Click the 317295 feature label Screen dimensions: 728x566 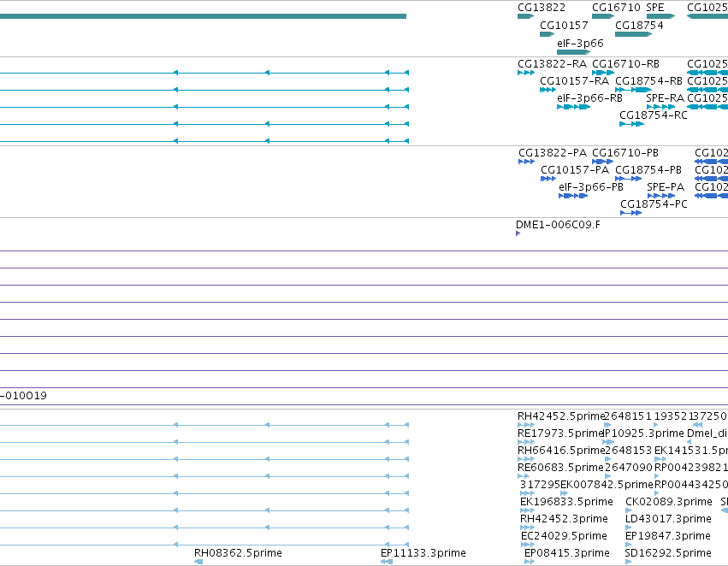click(x=540, y=485)
